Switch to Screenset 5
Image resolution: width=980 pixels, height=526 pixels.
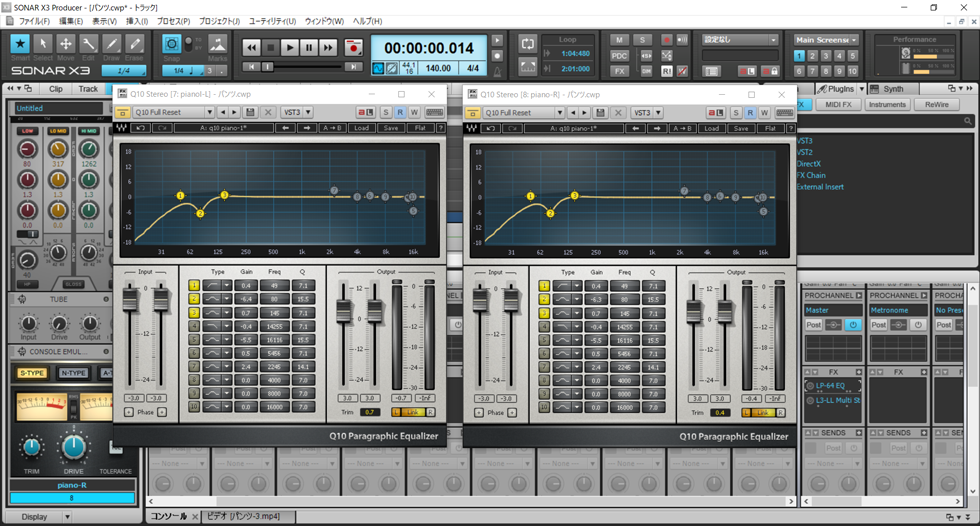point(852,56)
